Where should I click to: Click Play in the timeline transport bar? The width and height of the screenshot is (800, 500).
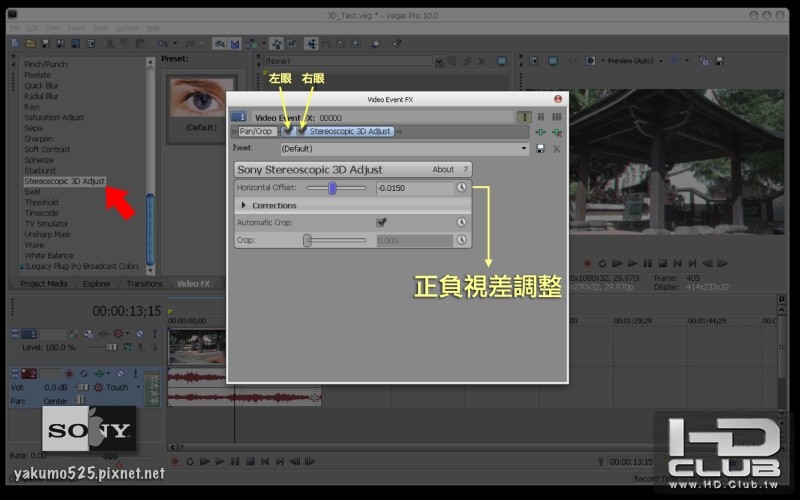[220, 461]
